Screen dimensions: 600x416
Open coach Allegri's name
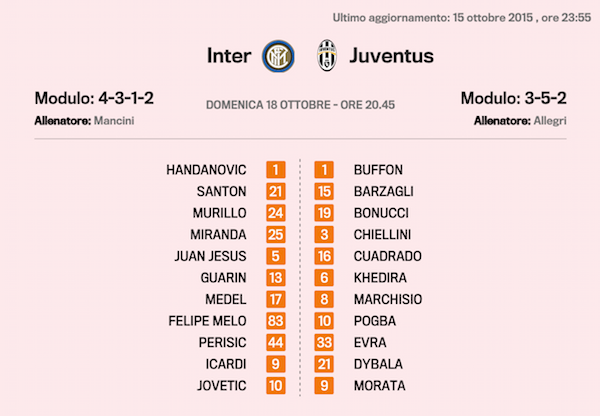[x=548, y=121]
